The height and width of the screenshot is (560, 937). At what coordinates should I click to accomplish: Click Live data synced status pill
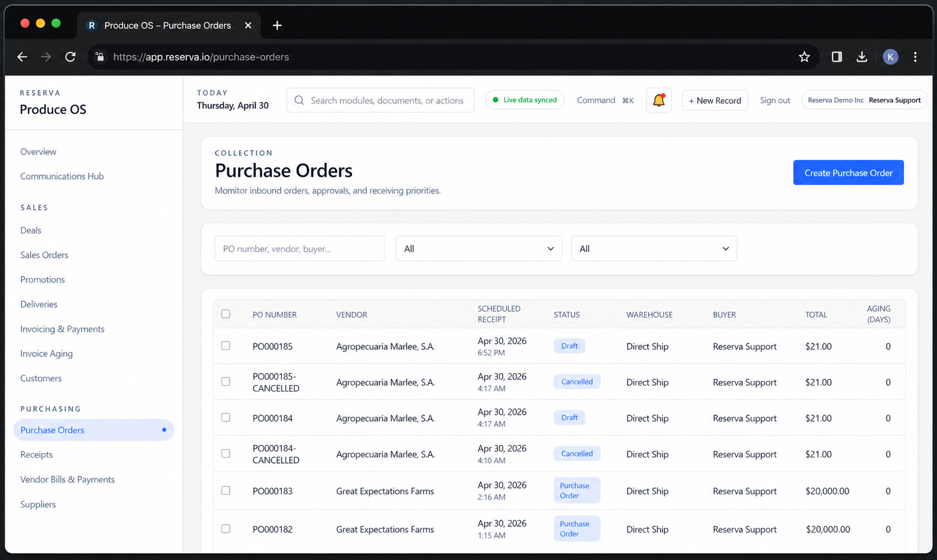coord(525,100)
